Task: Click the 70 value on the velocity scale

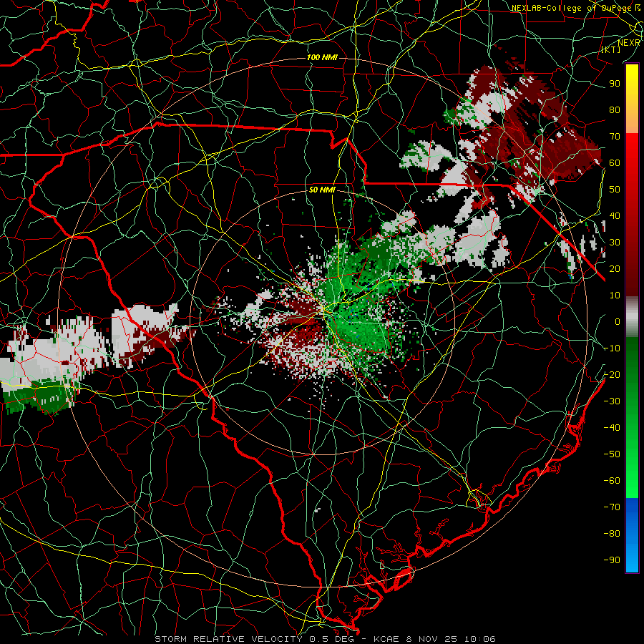Action: click(x=615, y=137)
